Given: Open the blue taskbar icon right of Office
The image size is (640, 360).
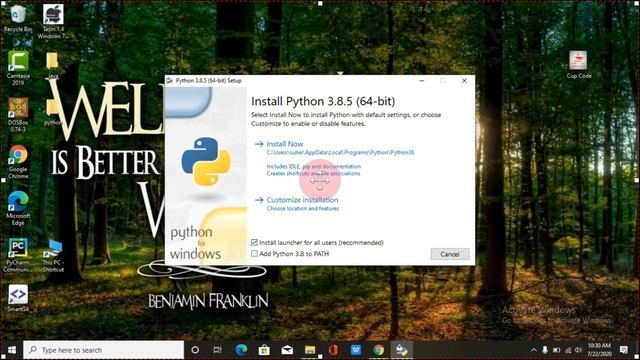Looking at the screenshot, I should 356,350.
